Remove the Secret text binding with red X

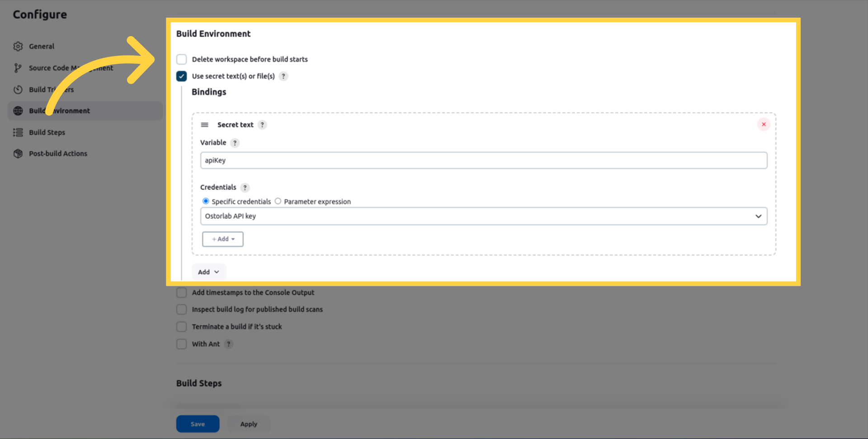point(764,124)
